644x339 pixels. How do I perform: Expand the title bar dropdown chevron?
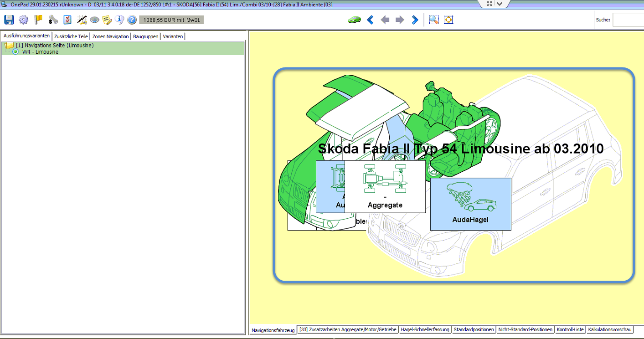500,4
